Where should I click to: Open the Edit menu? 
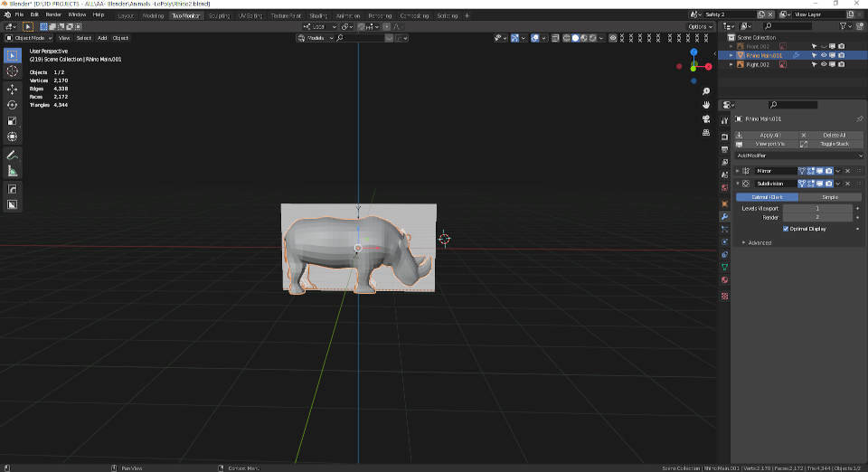[x=34, y=15]
